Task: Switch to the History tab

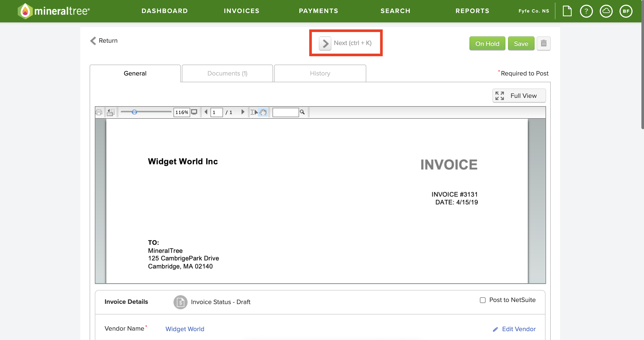Action: (x=320, y=73)
